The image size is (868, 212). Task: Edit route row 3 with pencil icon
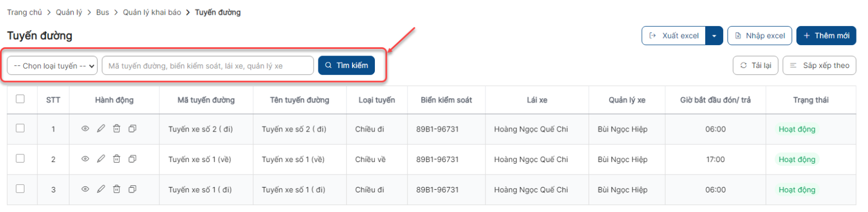(x=101, y=189)
